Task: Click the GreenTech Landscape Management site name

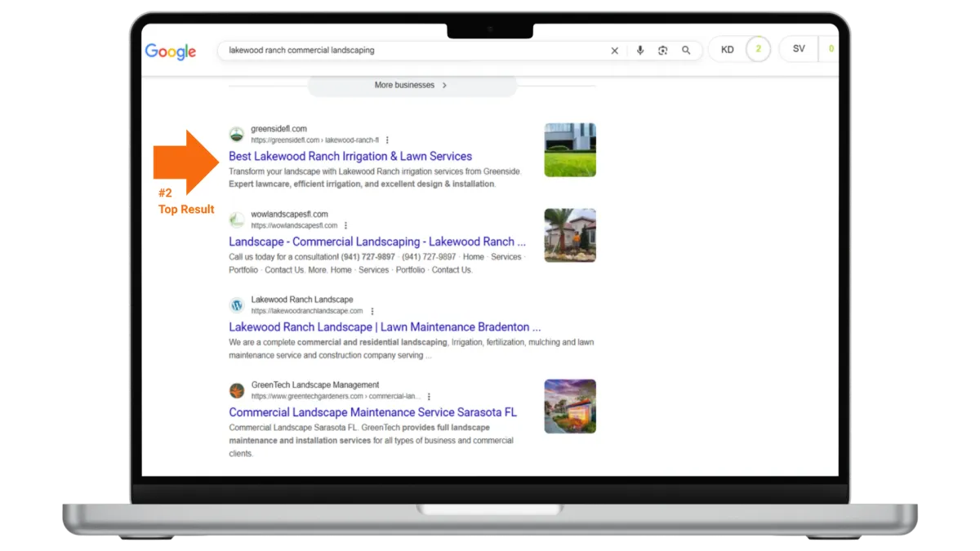Action: click(315, 385)
